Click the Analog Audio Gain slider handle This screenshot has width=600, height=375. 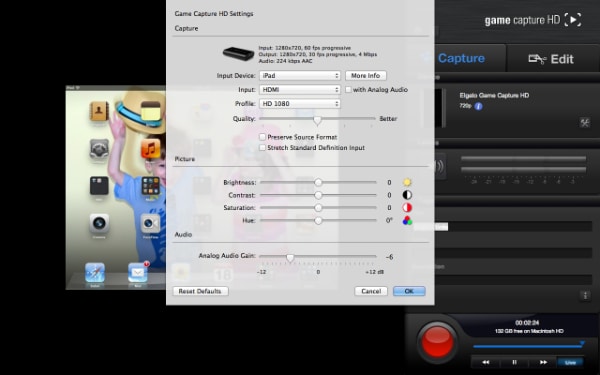point(290,258)
